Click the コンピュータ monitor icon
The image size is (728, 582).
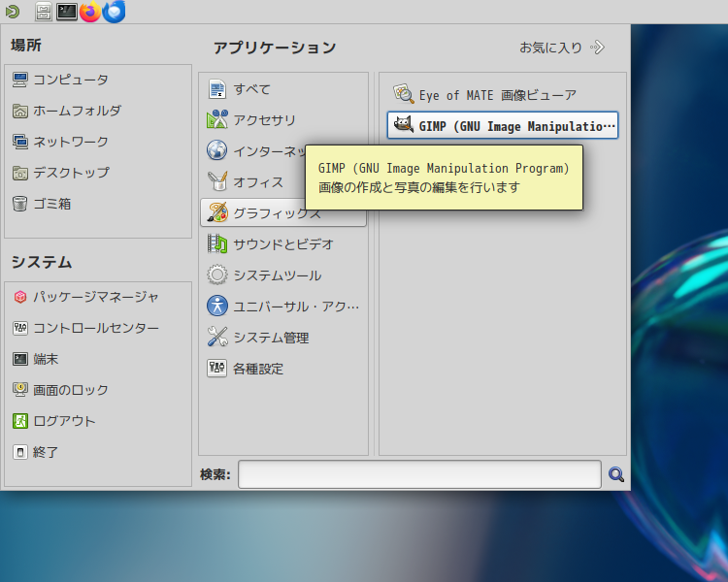(20, 80)
